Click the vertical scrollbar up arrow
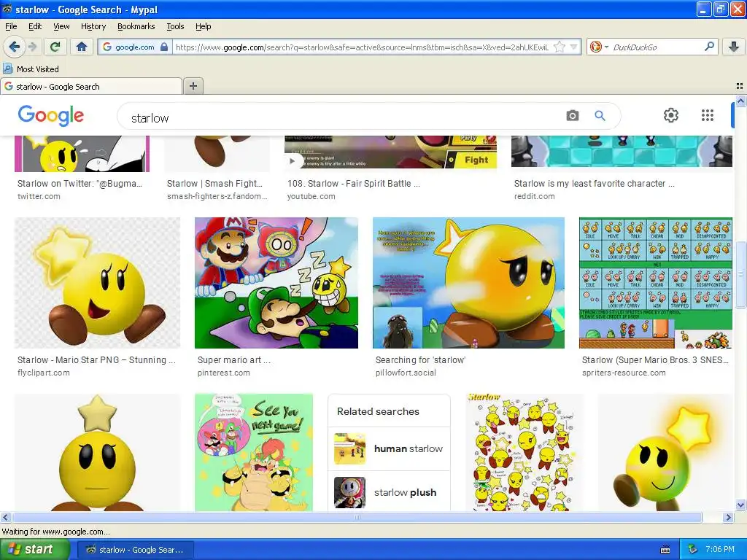The image size is (747, 560). coord(740,101)
